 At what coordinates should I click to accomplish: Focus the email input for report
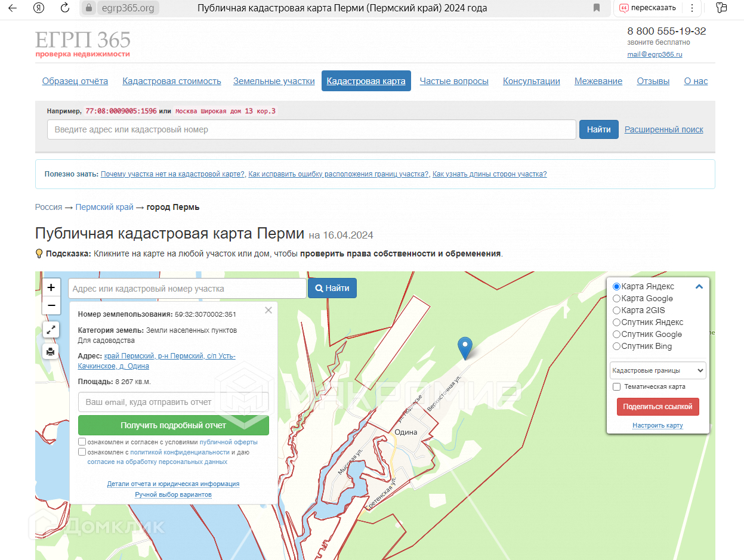174,402
